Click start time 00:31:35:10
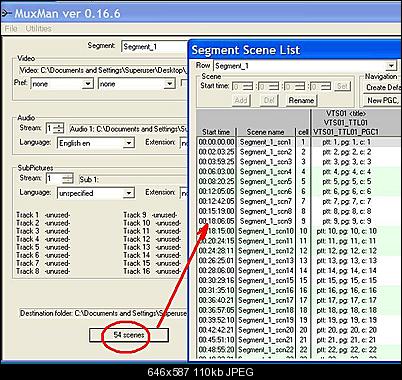The width and height of the screenshot is (402, 380). [x=216, y=290]
